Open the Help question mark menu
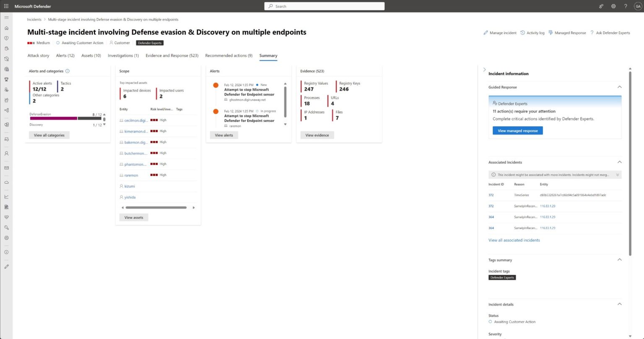The height and width of the screenshot is (339, 644). 626,6
